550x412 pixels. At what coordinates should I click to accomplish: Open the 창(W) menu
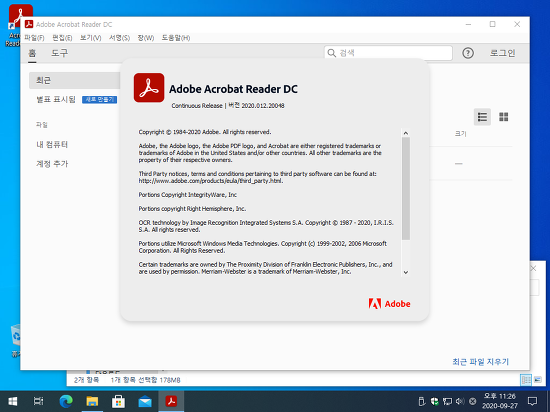click(x=146, y=38)
